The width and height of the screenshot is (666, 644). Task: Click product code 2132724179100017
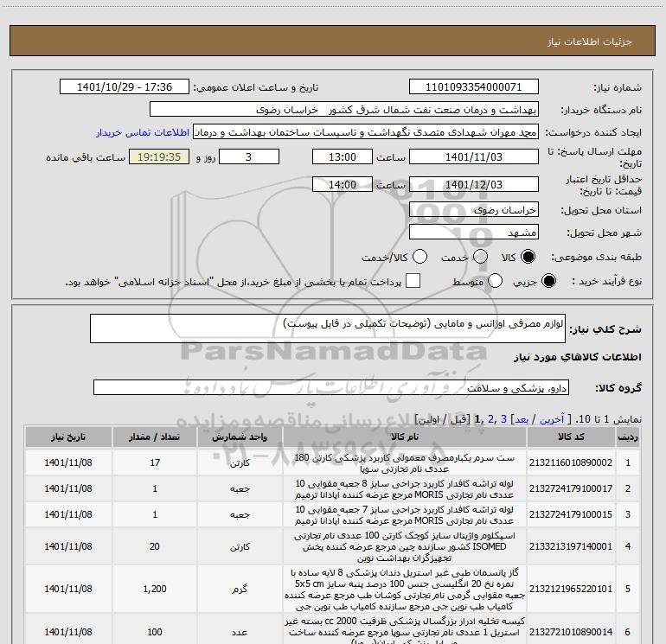[x=571, y=488]
